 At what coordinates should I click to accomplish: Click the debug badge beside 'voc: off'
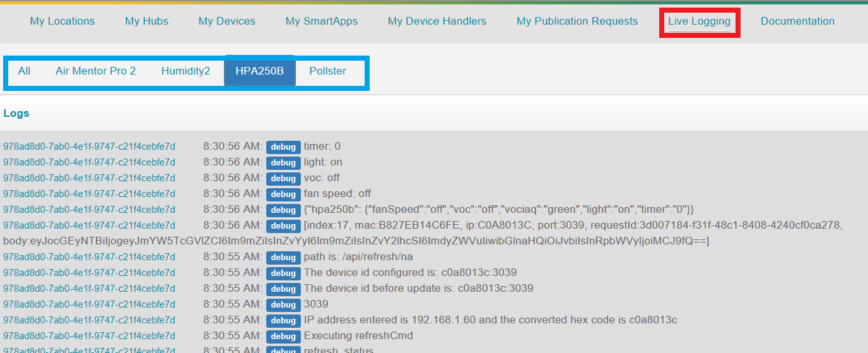[283, 179]
